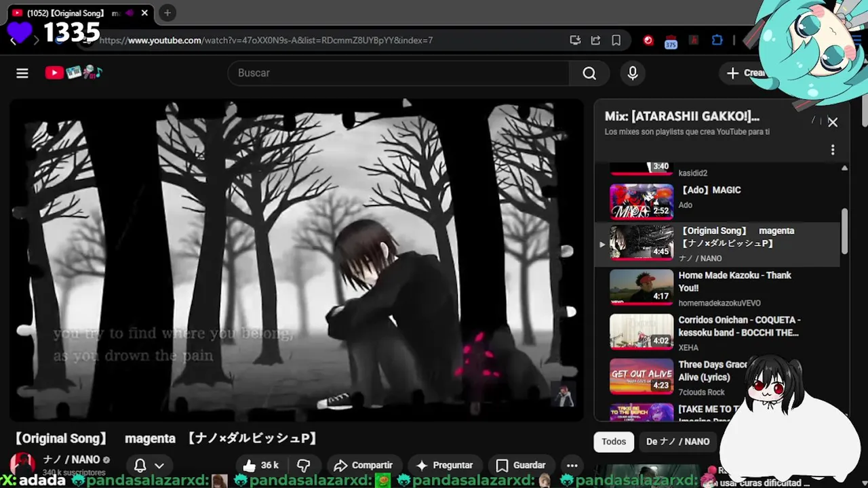868x488 pixels.
Task: Close the Original Song browser tab
Action: coord(144,13)
